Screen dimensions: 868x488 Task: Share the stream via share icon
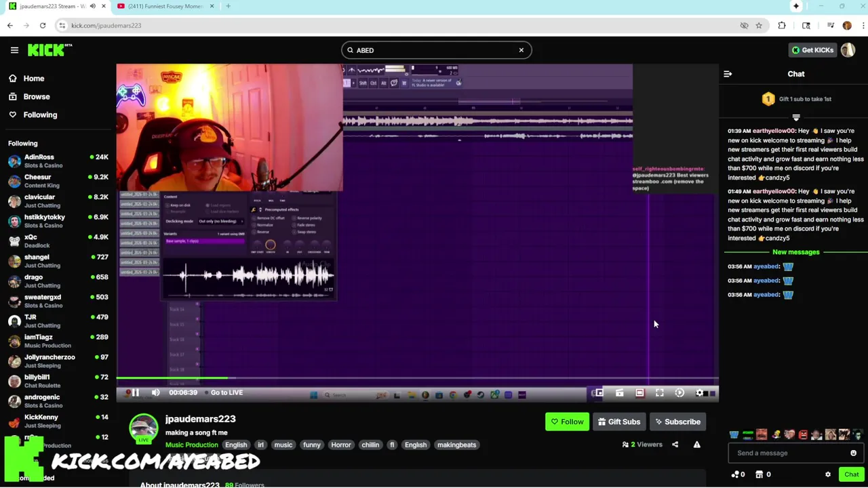pos(675,445)
